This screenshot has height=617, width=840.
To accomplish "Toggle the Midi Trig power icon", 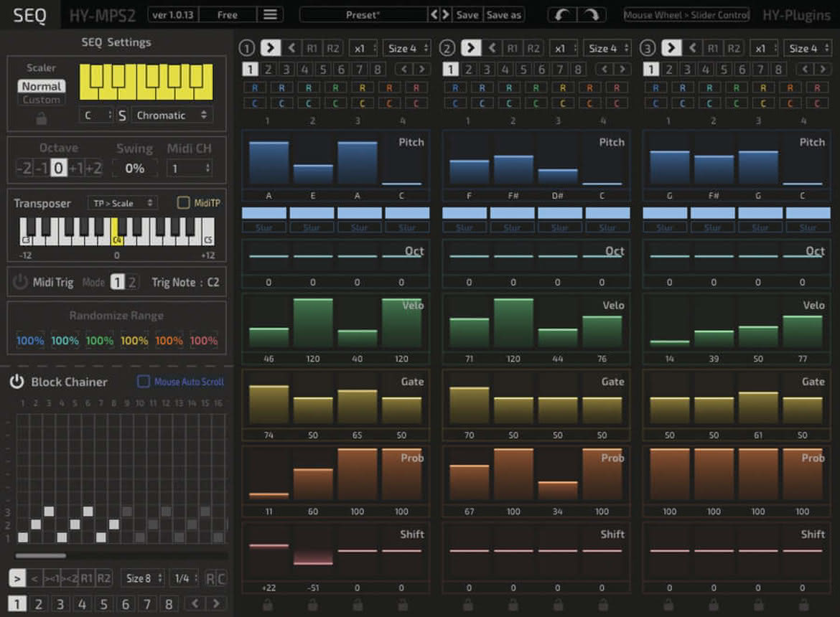I will tap(20, 281).
